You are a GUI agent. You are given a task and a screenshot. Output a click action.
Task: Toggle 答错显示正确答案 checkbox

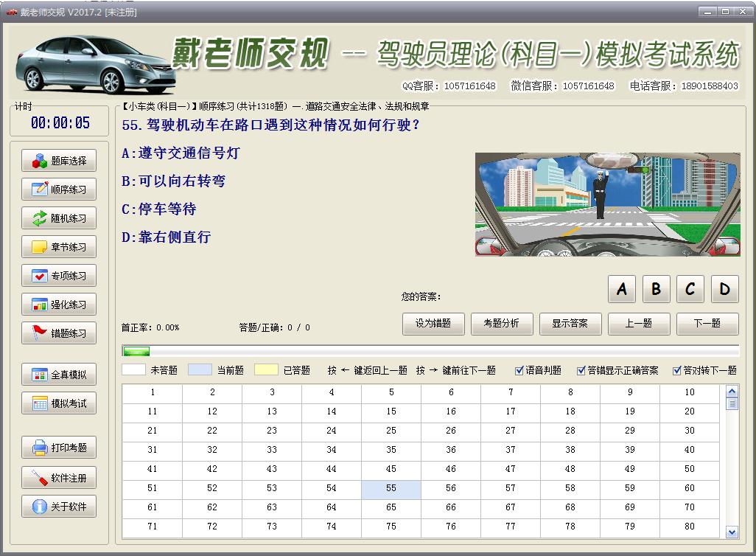pyautogui.click(x=581, y=370)
